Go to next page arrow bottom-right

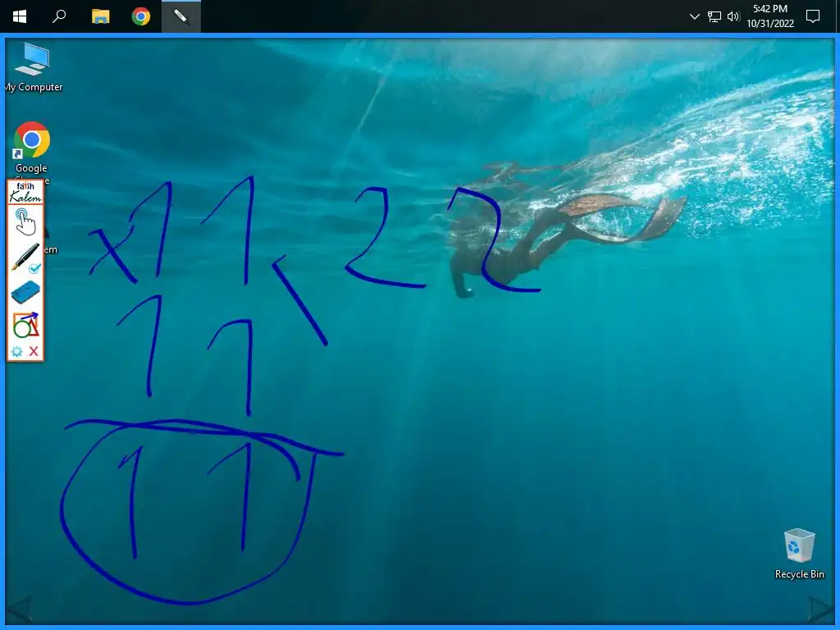click(x=820, y=609)
